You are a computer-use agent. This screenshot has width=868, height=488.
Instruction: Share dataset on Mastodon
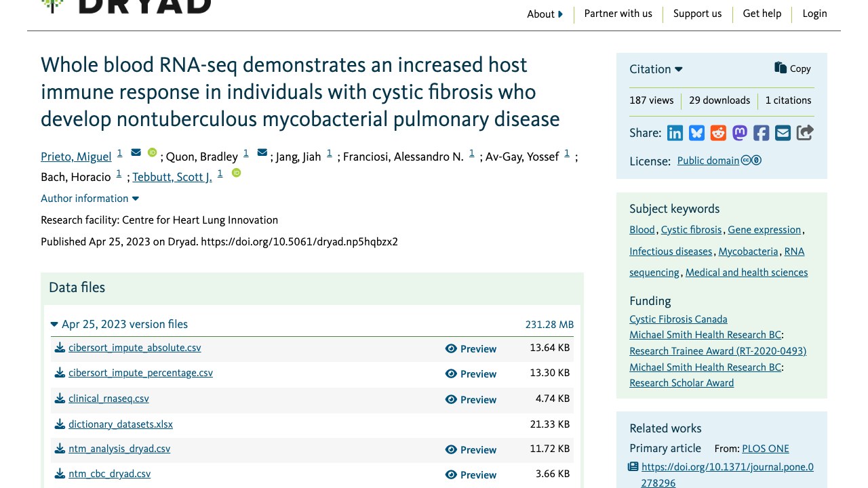(x=740, y=133)
